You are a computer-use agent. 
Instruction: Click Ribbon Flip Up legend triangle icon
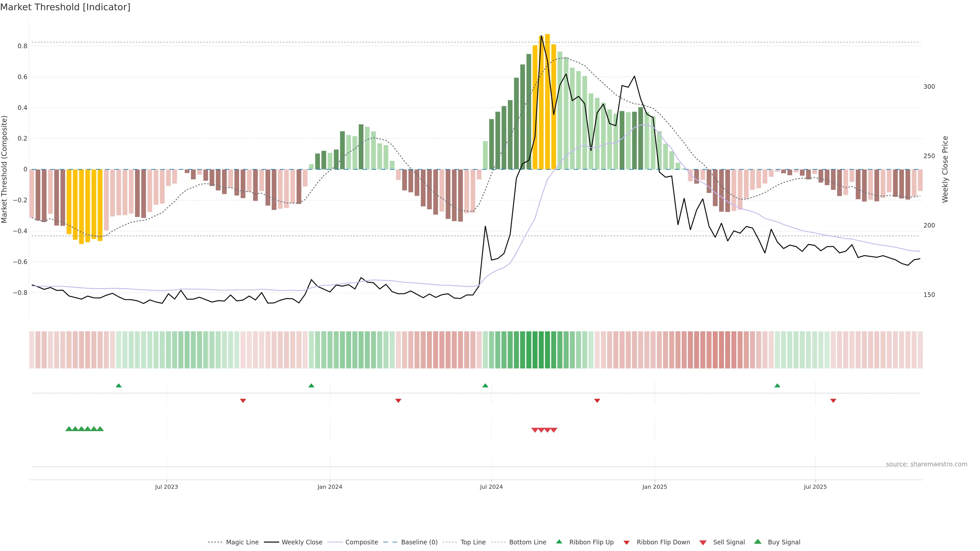[559, 542]
